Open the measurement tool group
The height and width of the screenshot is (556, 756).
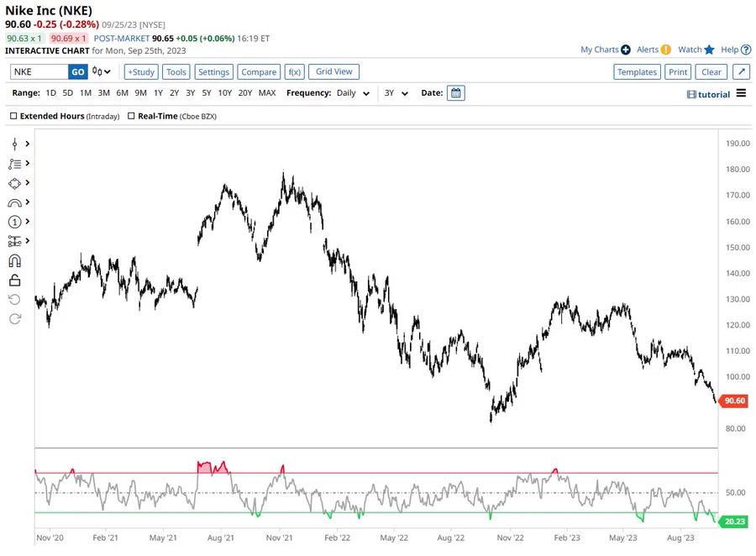[x=14, y=241]
